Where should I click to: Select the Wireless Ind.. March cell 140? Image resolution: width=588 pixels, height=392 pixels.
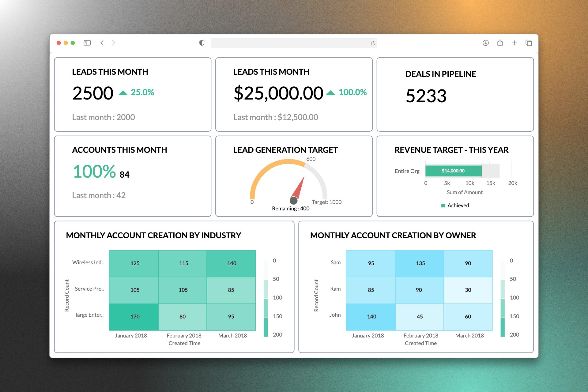click(231, 264)
